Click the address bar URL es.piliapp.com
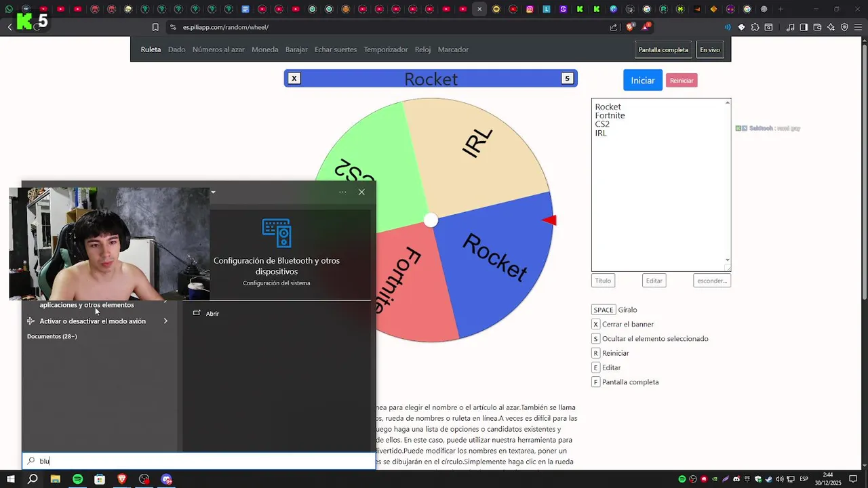Viewport: 868px width, 488px height. tap(225, 27)
